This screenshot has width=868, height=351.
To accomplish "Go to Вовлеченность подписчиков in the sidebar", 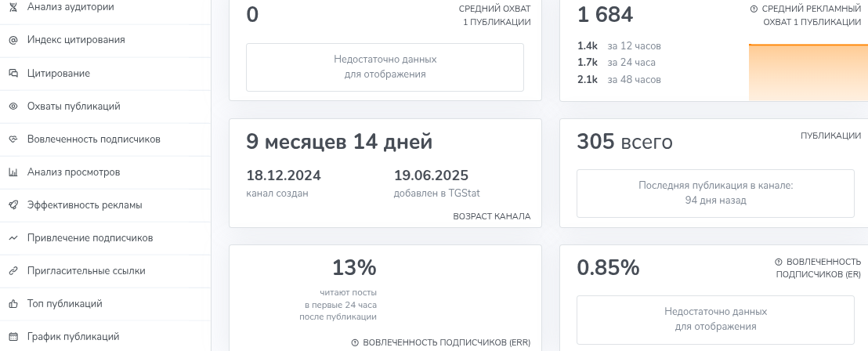I will point(93,139).
